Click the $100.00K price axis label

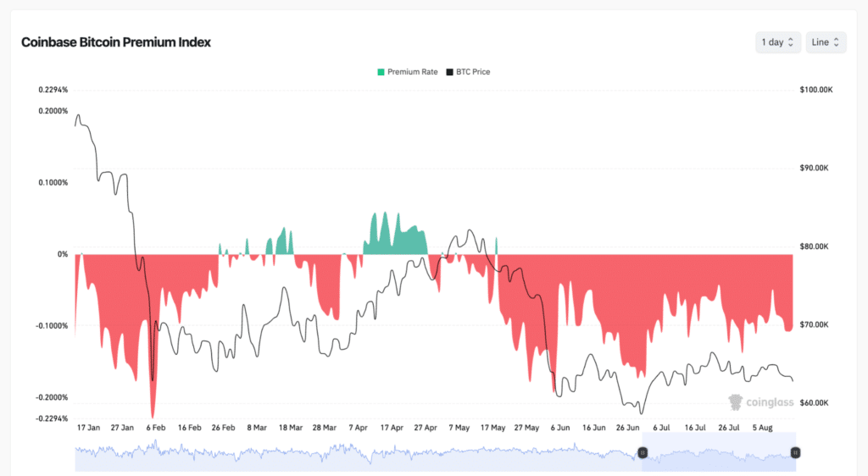click(x=816, y=90)
